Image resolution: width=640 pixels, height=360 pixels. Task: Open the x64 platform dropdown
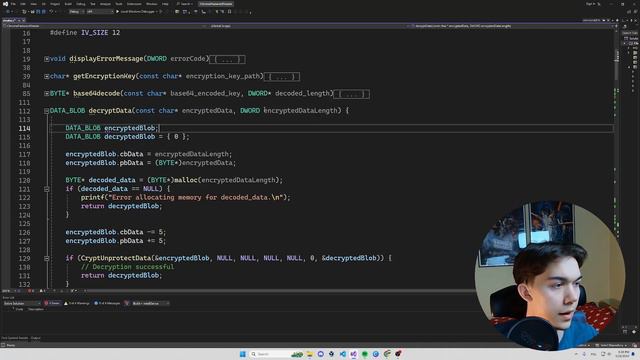click(100, 12)
